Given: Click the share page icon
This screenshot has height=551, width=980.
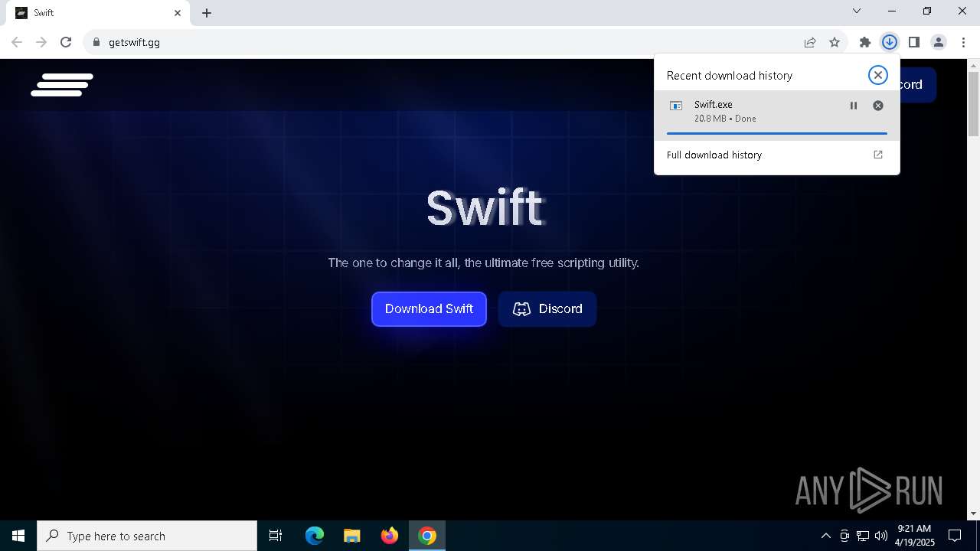Looking at the screenshot, I should tap(810, 42).
